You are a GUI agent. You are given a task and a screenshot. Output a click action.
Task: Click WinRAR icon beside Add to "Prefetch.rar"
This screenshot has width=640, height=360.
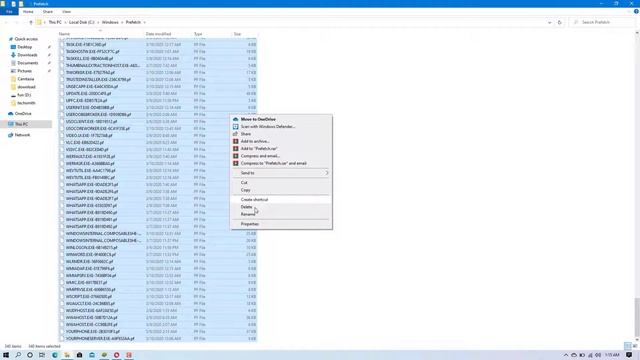coord(236,149)
